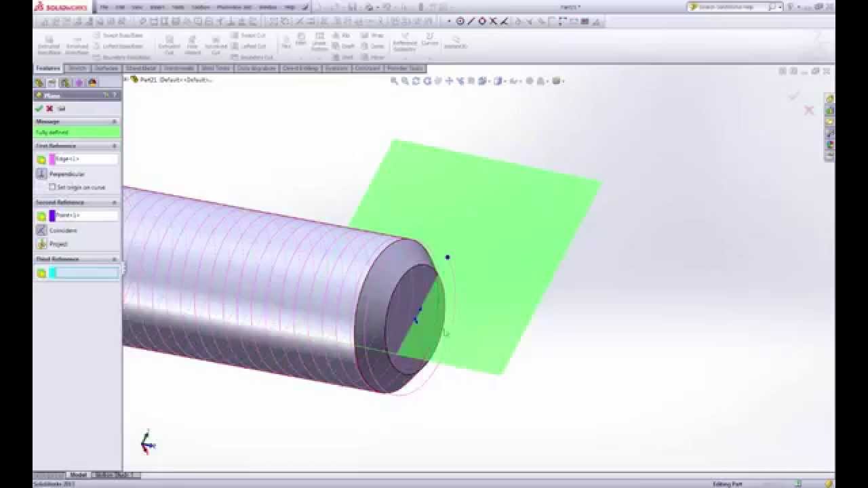This screenshot has height=488, width=868.
Task: Click cyan Third Reference color swatch
Action: [x=52, y=272]
